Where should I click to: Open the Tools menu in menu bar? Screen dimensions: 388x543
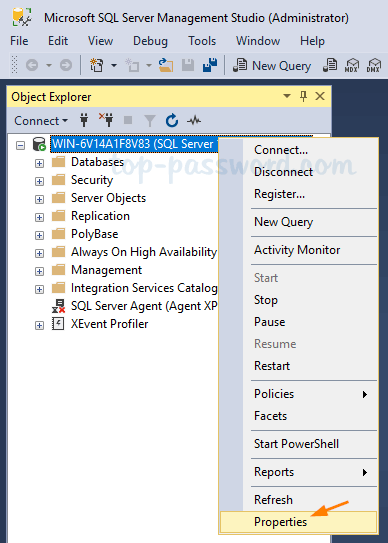(202, 41)
